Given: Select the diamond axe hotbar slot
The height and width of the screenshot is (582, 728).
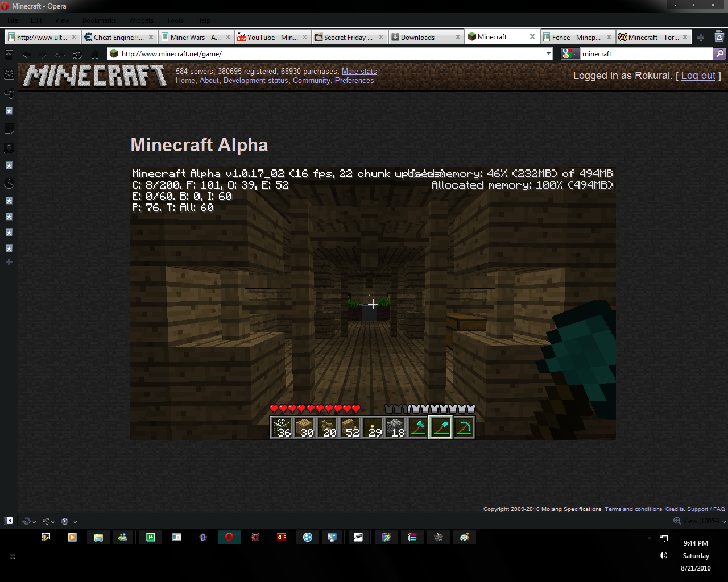Looking at the screenshot, I should 418,427.
